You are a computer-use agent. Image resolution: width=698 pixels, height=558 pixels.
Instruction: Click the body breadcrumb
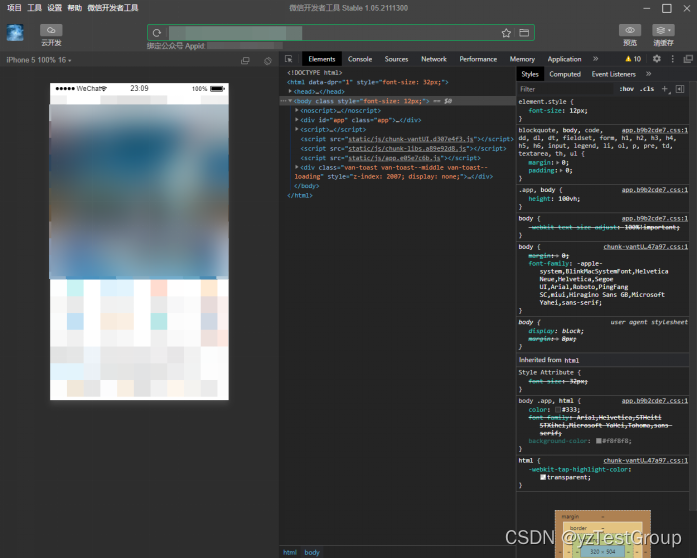pyautogui.click(x=312, y=552)
